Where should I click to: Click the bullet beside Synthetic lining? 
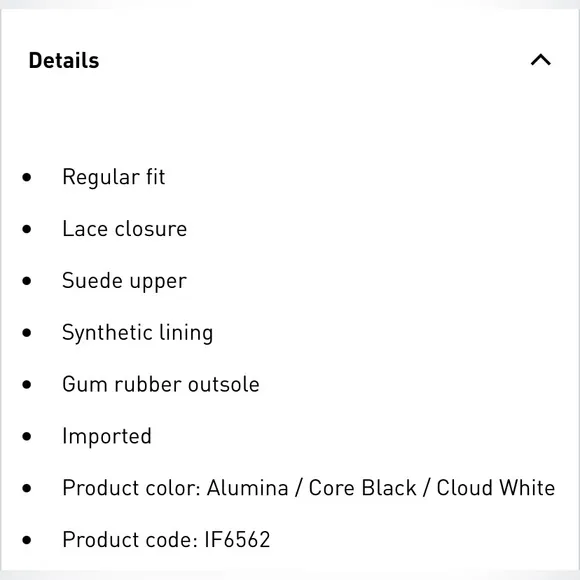tap(27, 333)
